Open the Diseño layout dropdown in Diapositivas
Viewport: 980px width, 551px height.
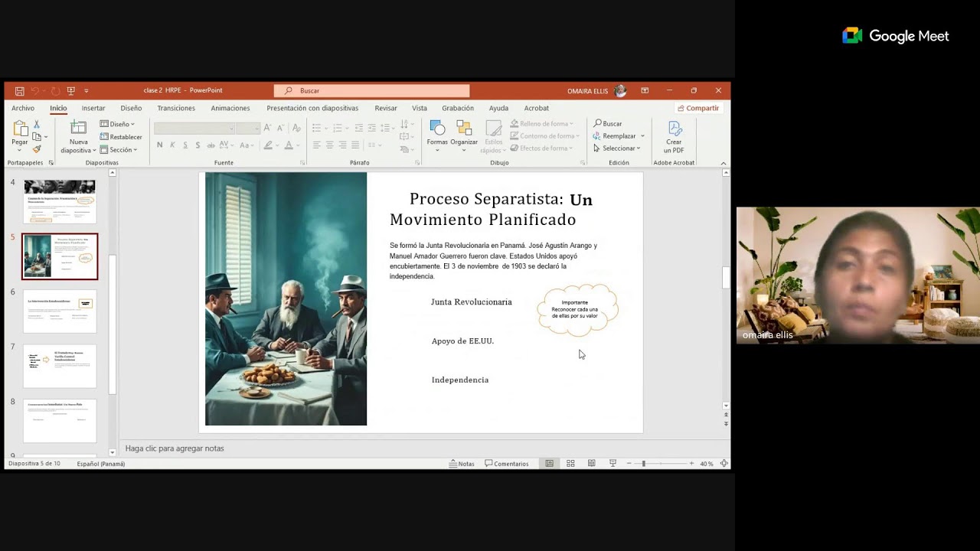point(117,124)
